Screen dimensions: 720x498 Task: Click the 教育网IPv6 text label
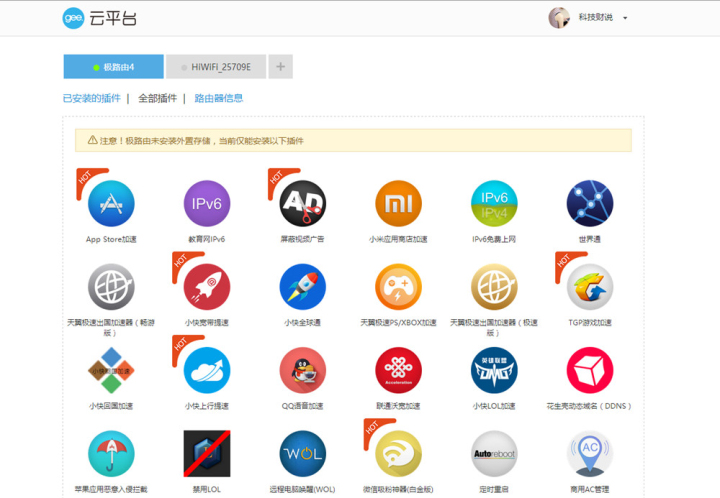click(x=207, y=239)
